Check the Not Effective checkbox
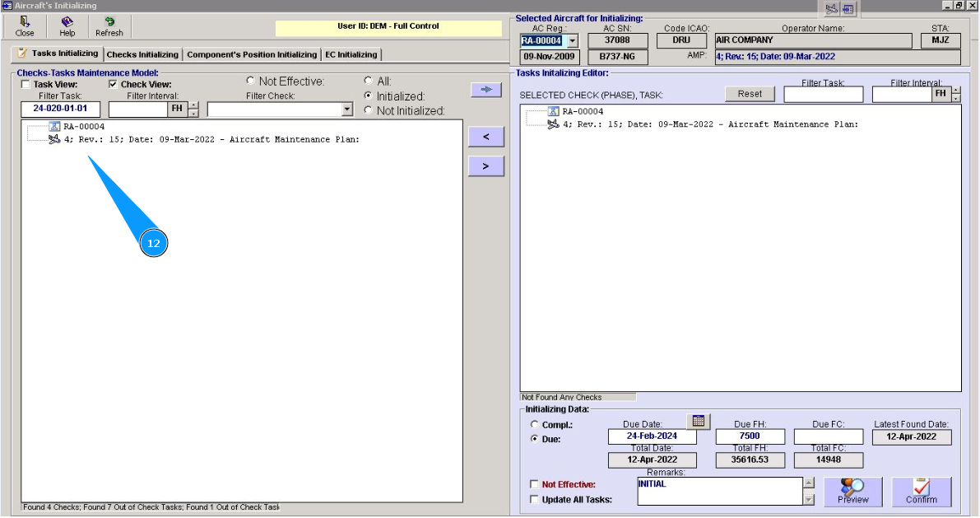The image size is (980, 518). pyautogui.click(x=535, y=484)
